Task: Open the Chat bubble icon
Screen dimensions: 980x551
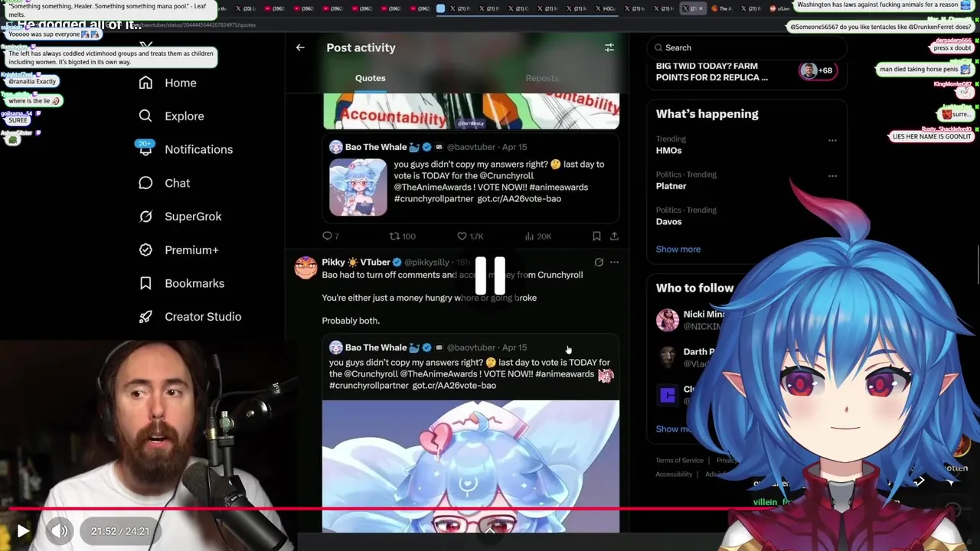Action: coord(145,183)
